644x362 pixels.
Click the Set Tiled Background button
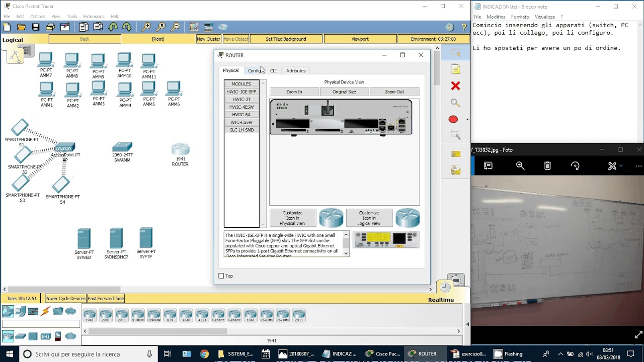(286, 39)
